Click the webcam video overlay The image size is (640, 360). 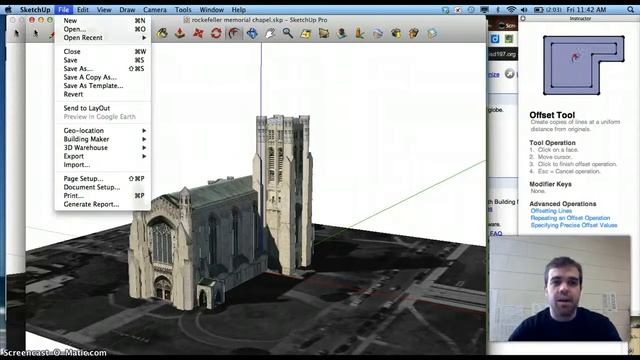pos(560,289)
